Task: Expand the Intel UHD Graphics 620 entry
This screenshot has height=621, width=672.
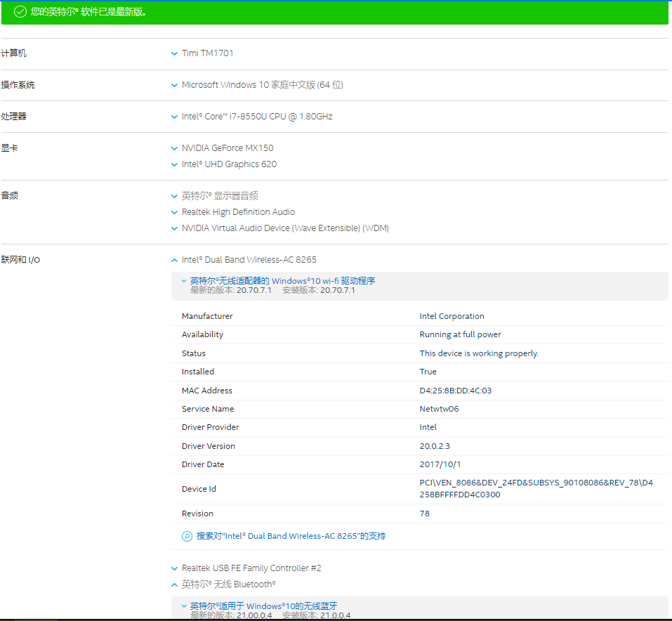Action: click(x=174, y=164)
